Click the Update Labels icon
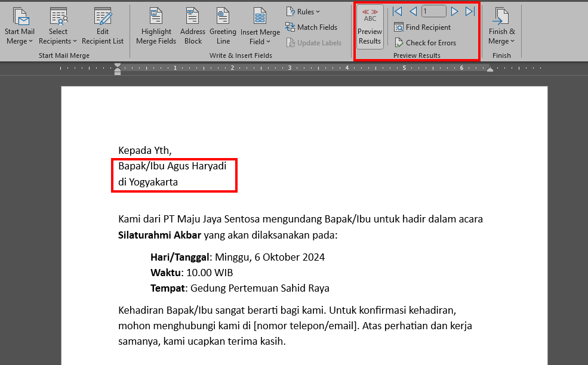Screen dimensions: 588x365 point(313,42)
